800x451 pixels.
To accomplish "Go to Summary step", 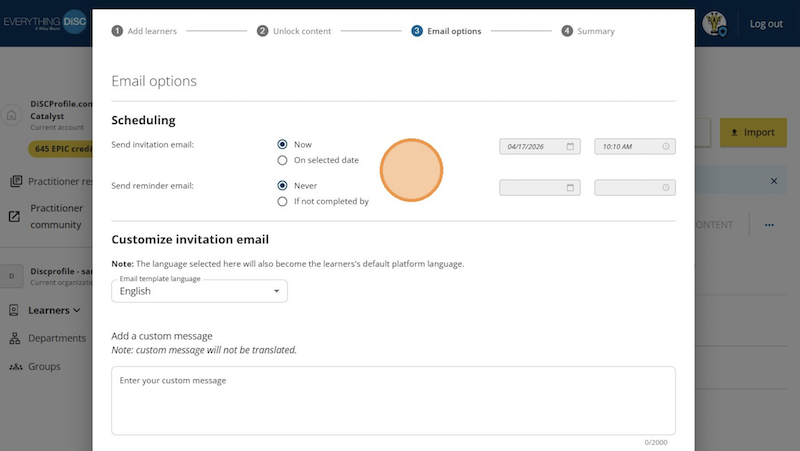I will tap(588, 31).
